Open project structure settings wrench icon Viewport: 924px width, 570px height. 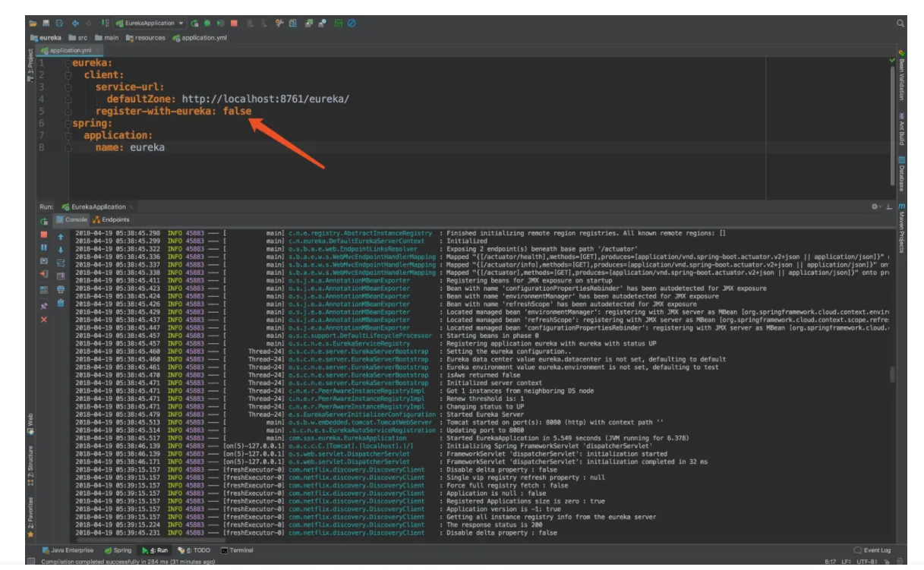(280, 24)
